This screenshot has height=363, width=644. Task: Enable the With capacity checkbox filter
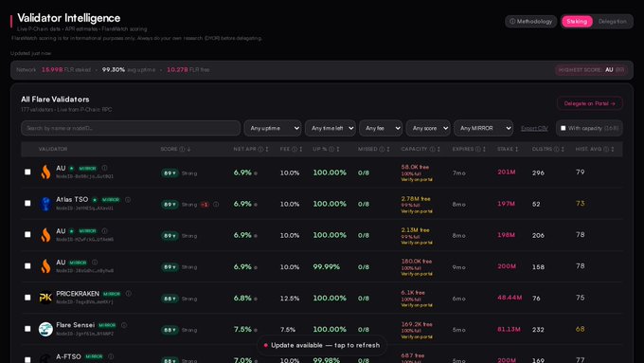(x=563, y=128)
